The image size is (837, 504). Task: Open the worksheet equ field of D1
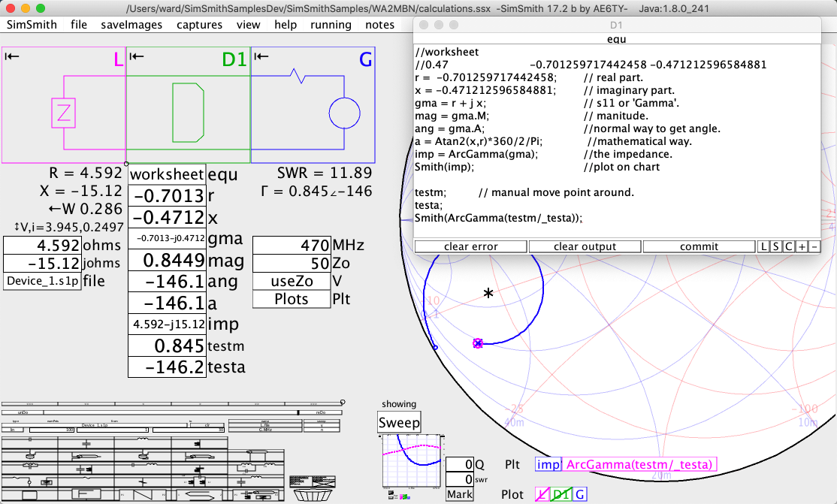167,174
